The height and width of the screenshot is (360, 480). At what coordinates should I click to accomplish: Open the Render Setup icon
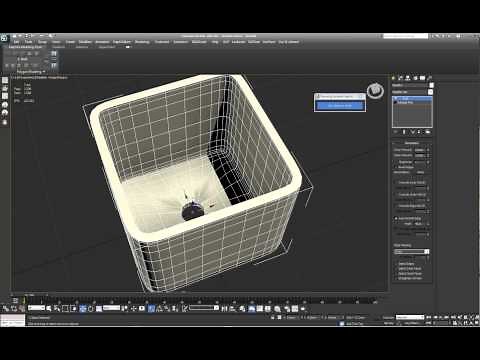click(287, 309)
